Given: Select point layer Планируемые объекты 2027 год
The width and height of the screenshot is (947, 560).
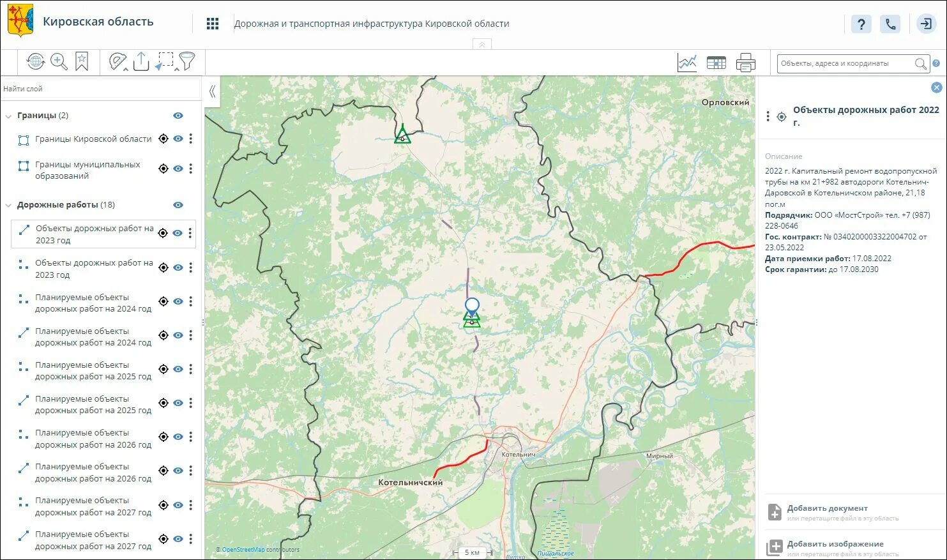Looking at the screenshot, I should (x=93, y=506).
